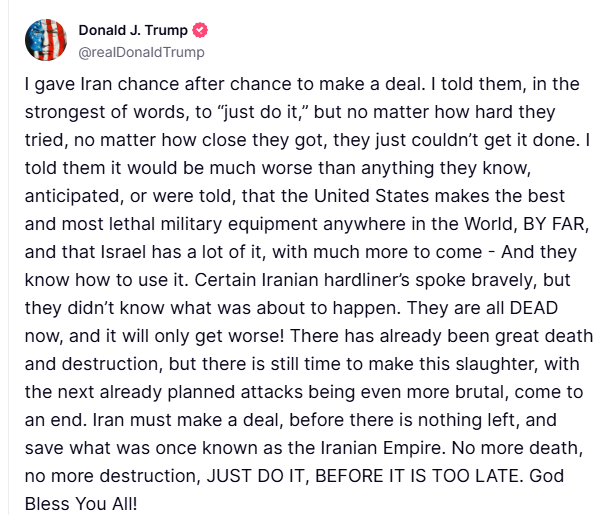
Task: Visit the @realDonaldTrump handle link
Action: tap(142, 52)
